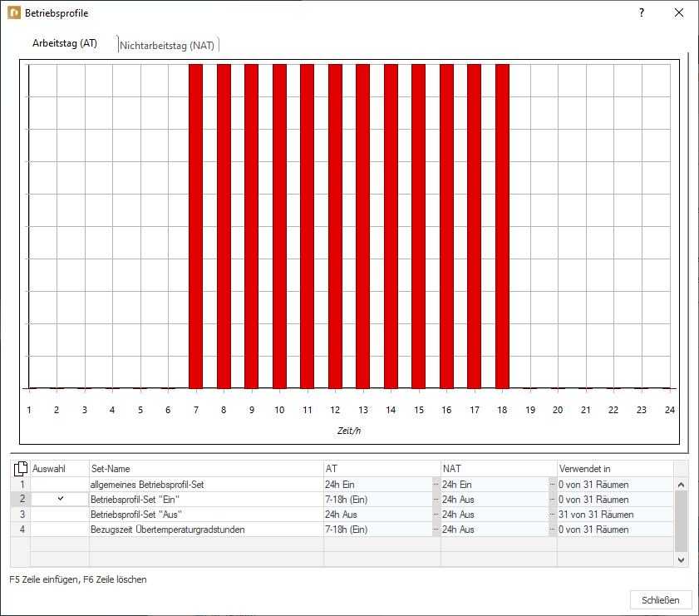Click the Verwendet in column header

(615, 469)
